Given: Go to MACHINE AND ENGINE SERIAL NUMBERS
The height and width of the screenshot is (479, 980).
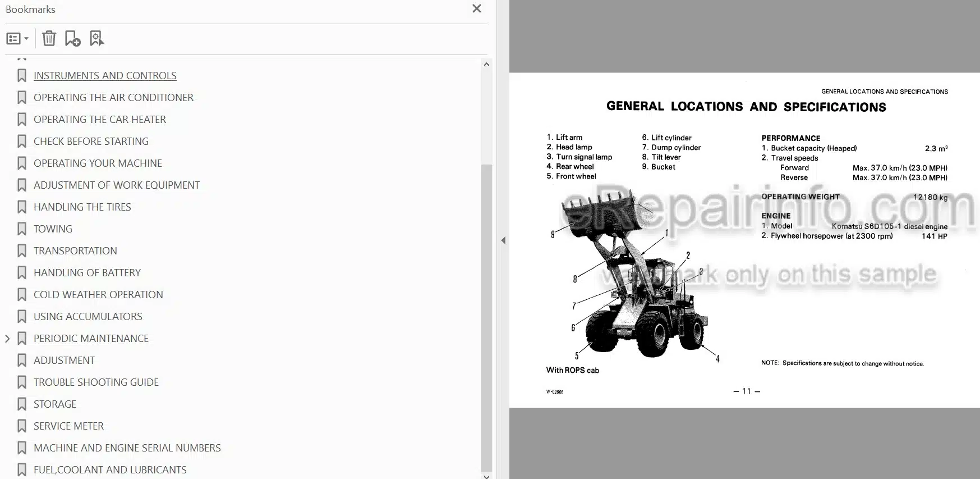Looking at the screenshot, I should click(127, 448).
